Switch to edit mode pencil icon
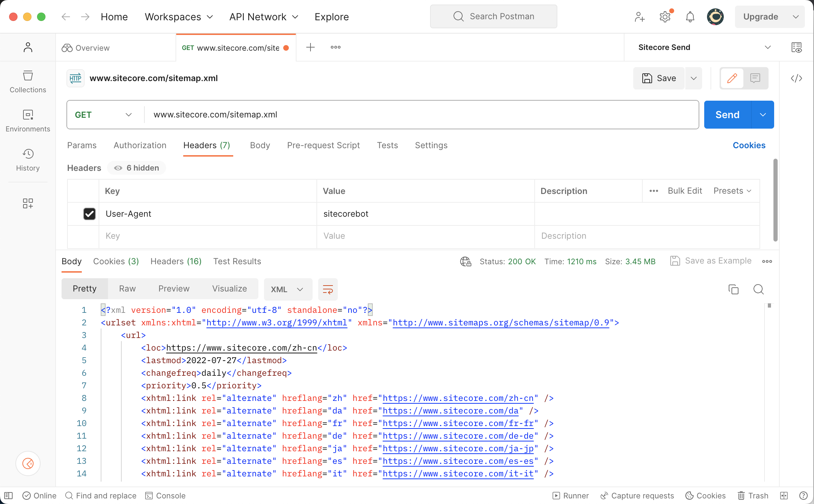The image size is (814, 504). [732, 78]
